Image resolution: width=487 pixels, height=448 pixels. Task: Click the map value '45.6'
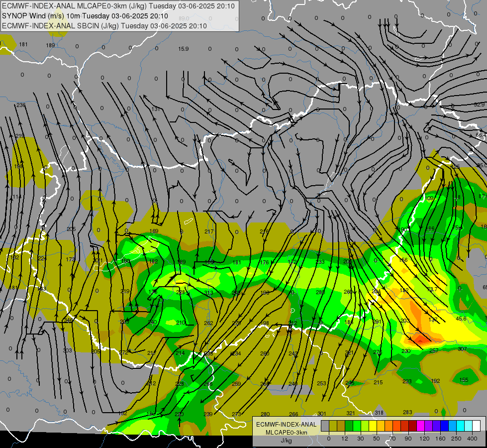[461, 319]
